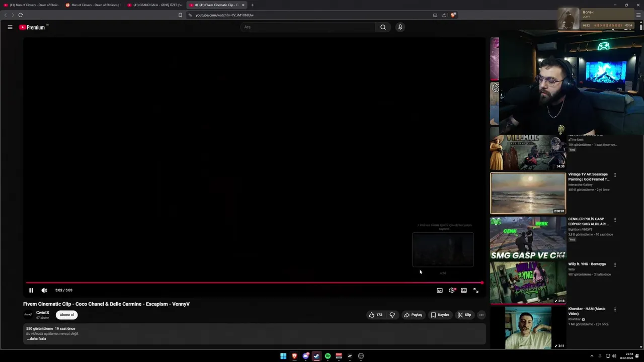
Task: Click the search magnifier button
Action: (x=383, y=27)
